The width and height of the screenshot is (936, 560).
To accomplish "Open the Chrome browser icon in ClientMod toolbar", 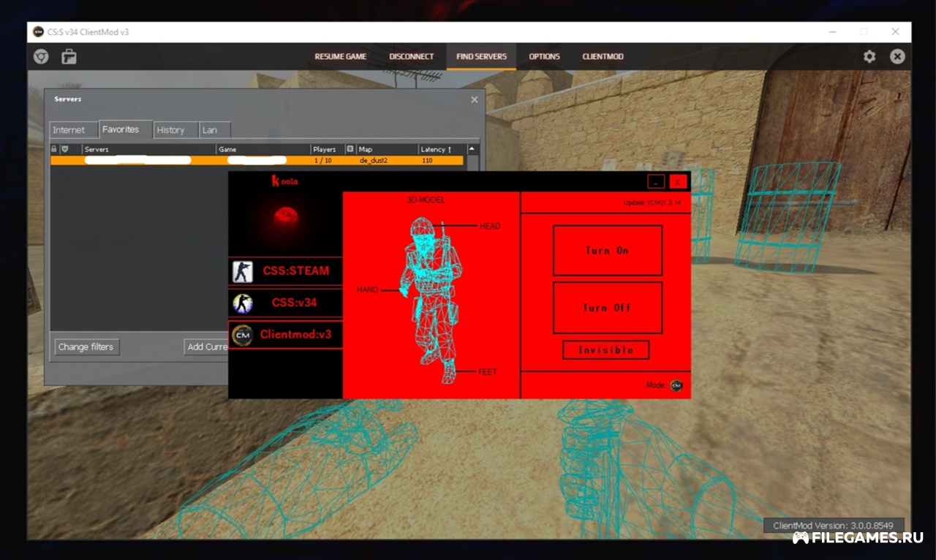I will coord(41,56).
